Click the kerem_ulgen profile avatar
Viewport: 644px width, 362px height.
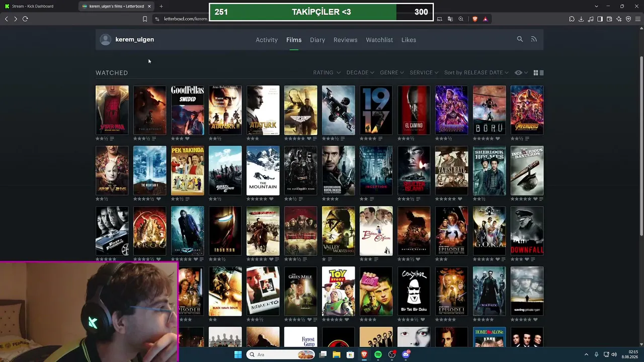tap(105, 40)
